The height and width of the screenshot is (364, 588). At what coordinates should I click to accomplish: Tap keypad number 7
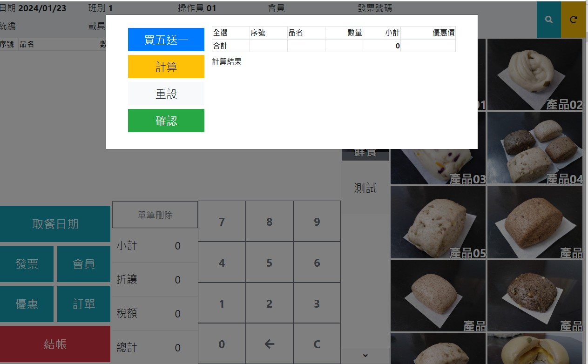click(x=222, y=222)
